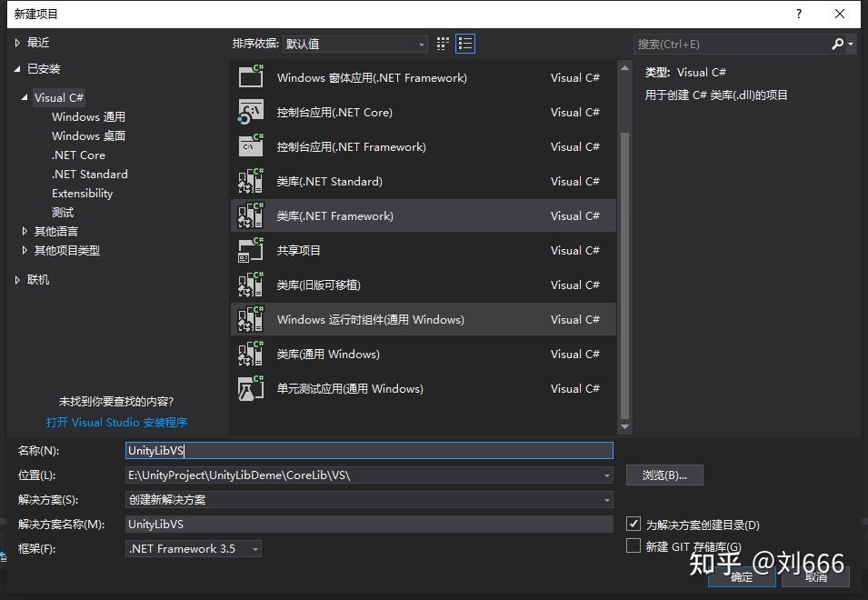Select .NET Standard category
The width and height of the screenshot is (868, 600).
[x=90, y=174]
